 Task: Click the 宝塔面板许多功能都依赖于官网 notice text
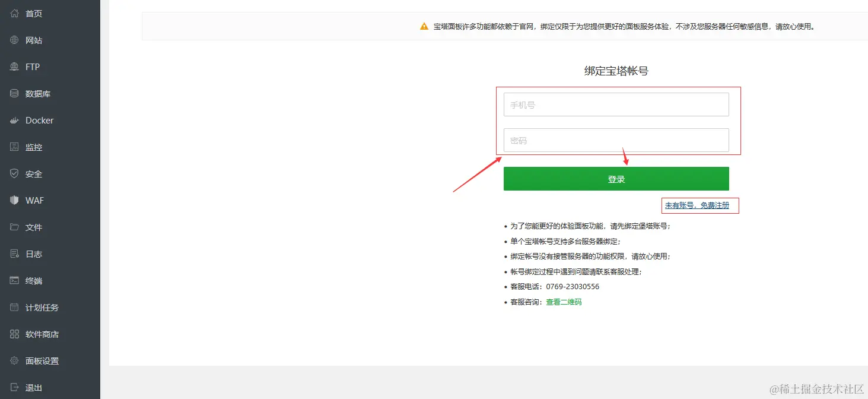[x=624, y=26]
